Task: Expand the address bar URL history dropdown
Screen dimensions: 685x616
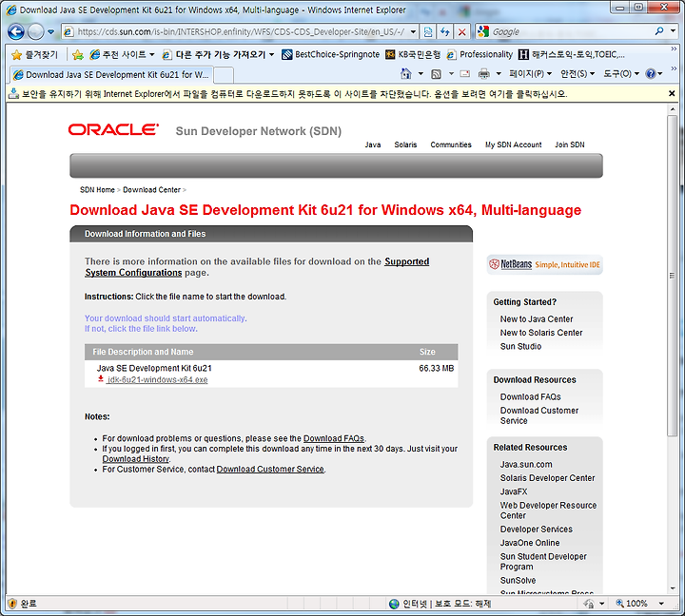Action: point(413,31)
